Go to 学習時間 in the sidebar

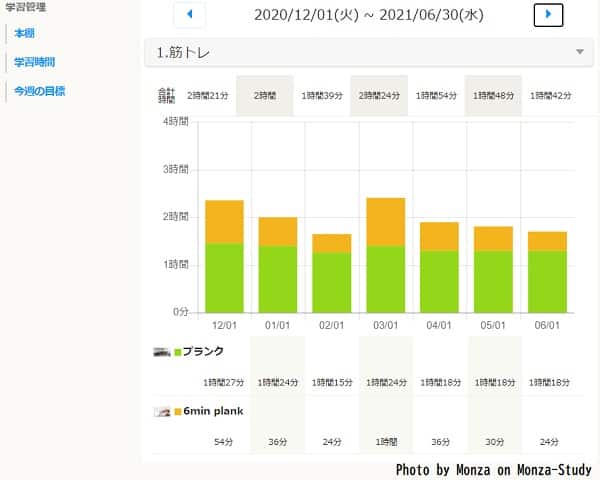pyautogui.click(x=34, y=62)
